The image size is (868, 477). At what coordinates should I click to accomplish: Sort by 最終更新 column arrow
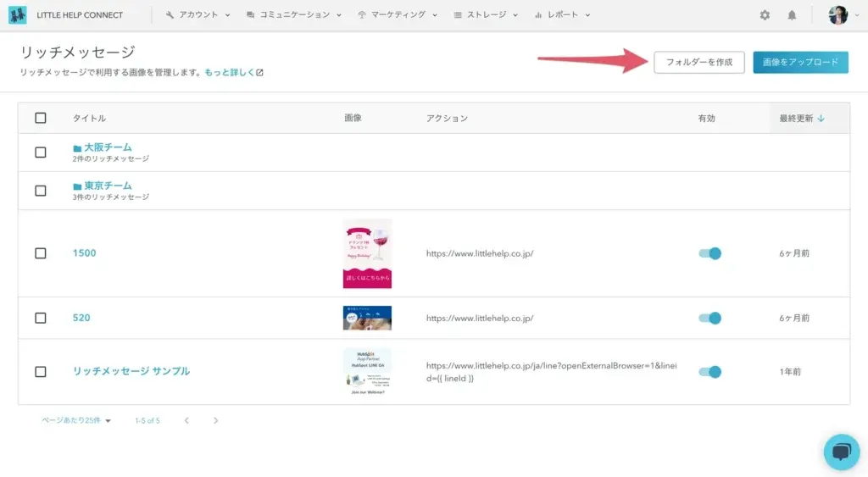(x=821, y=119)
